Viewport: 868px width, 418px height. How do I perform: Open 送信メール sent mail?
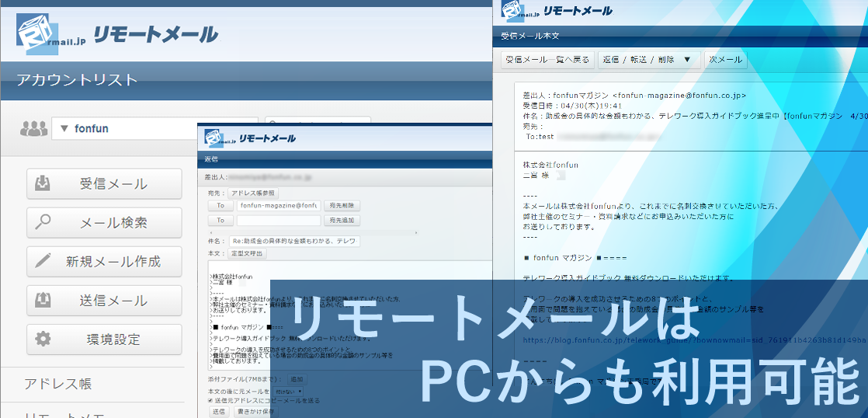(x=104, y=301)
